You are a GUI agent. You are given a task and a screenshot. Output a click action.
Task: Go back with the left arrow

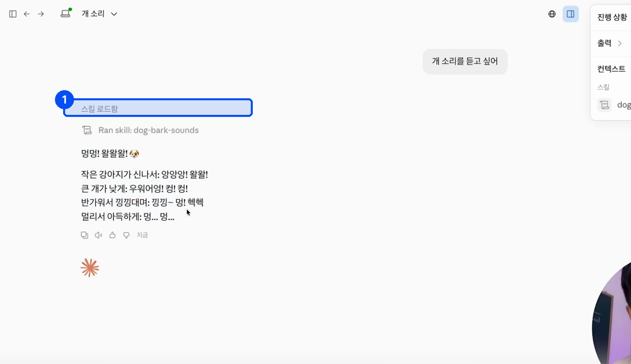tap(27, 14)
